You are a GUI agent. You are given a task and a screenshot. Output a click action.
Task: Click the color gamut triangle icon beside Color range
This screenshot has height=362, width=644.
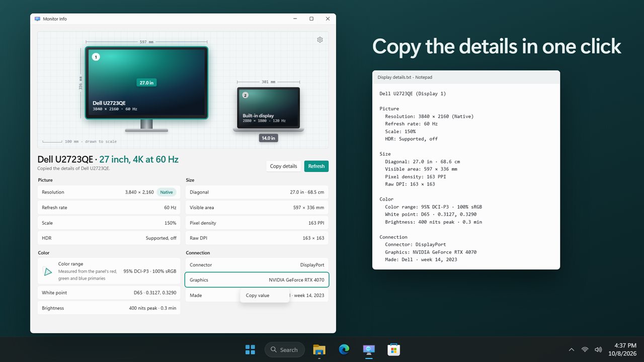(x=48, y=271)
